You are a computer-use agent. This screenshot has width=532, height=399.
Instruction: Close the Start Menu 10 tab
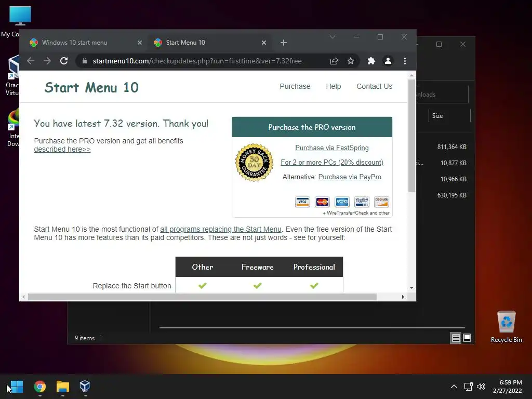coord(263,43)
